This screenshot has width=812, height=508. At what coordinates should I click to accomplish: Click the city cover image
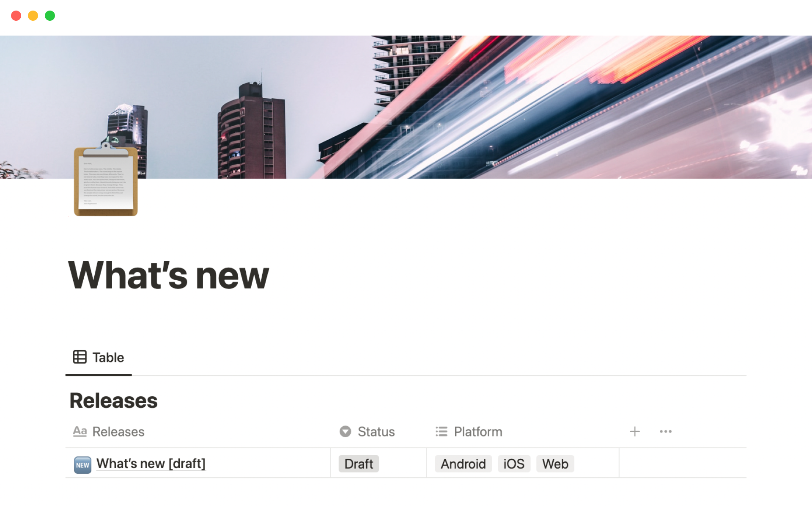click(x=406, y=107)
